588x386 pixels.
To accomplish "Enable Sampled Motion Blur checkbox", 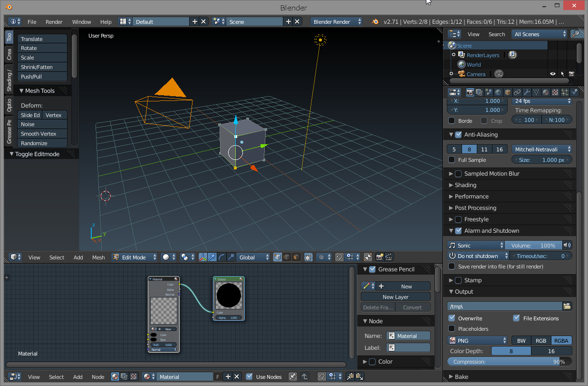I will tap(458, 174).
